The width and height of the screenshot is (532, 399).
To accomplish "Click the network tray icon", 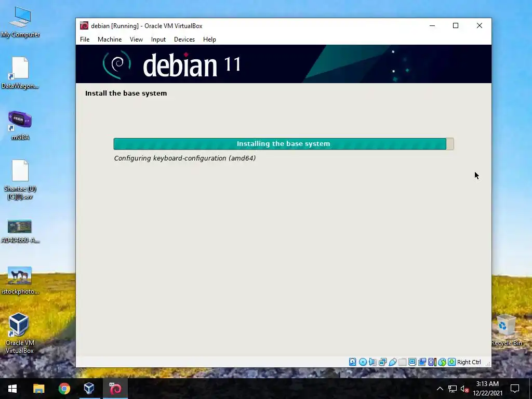I will pyautogui.click(x=453, y=389).
